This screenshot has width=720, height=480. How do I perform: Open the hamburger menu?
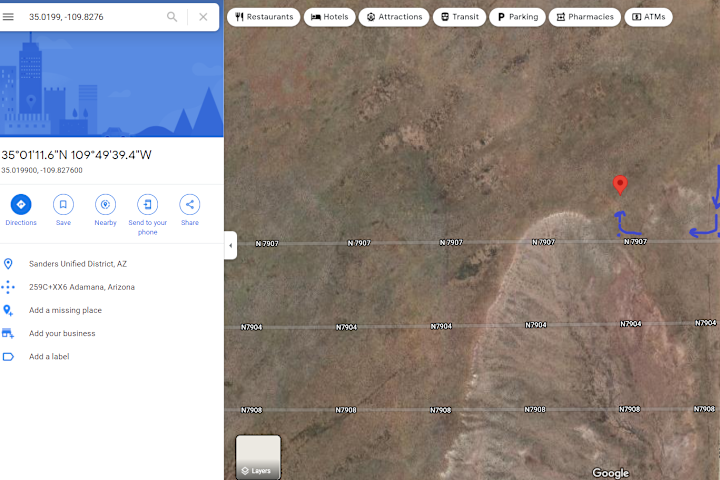point(8,17)
